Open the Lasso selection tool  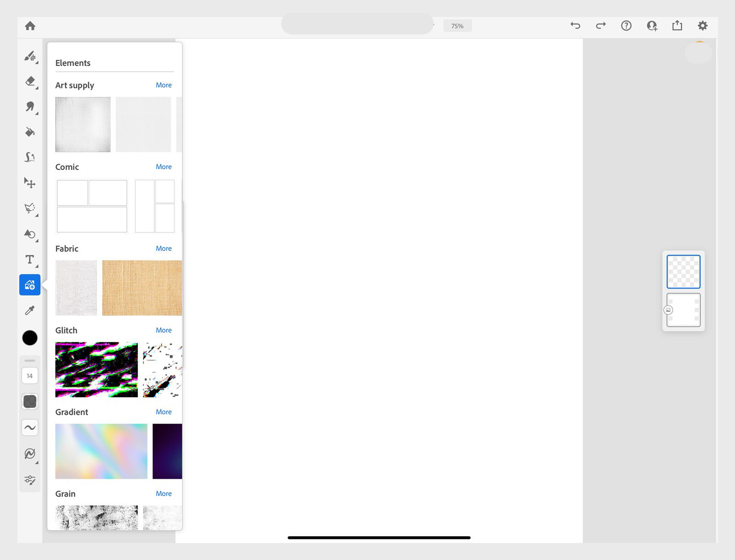29,208
